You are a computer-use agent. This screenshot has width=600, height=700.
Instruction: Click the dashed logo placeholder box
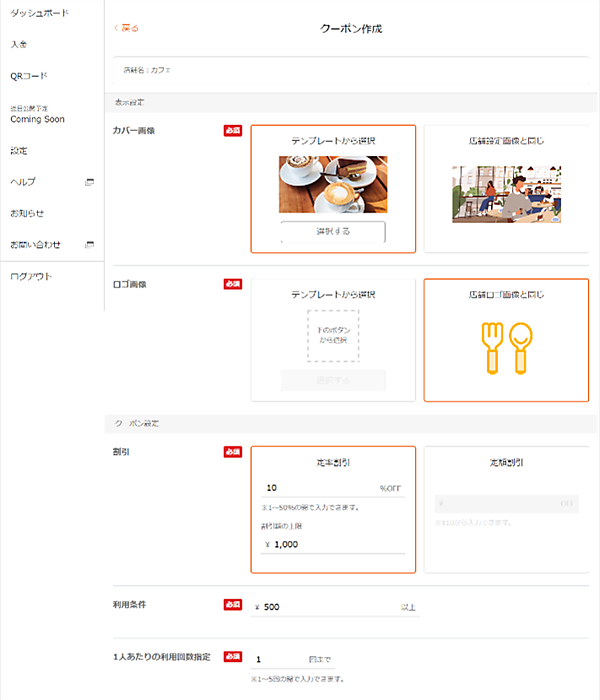pos(333,335)
